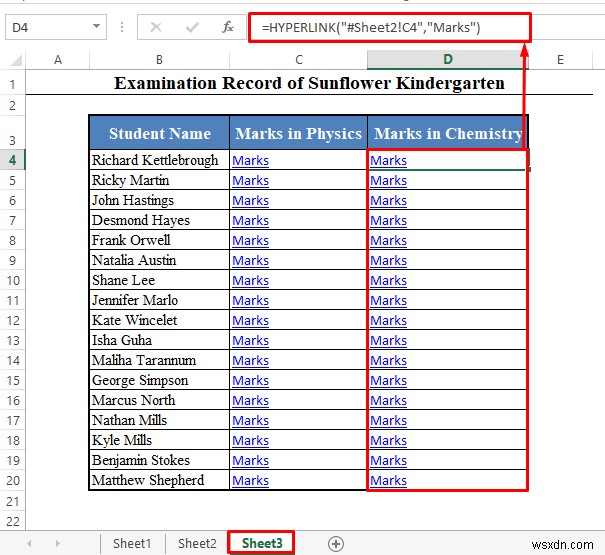Select the Marks in Chemistry header cell
Image resolution: width=605 pixels, height=555 pixels.
[448, 133]
